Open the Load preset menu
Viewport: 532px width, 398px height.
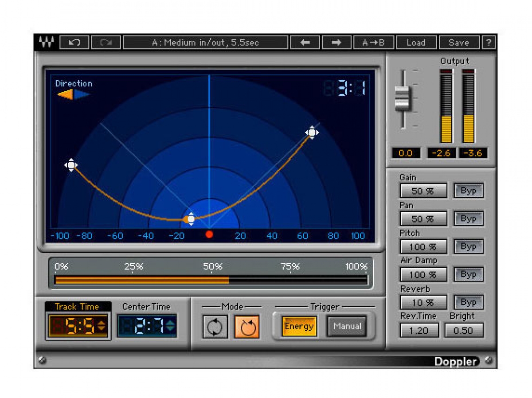tap(416, 43)
